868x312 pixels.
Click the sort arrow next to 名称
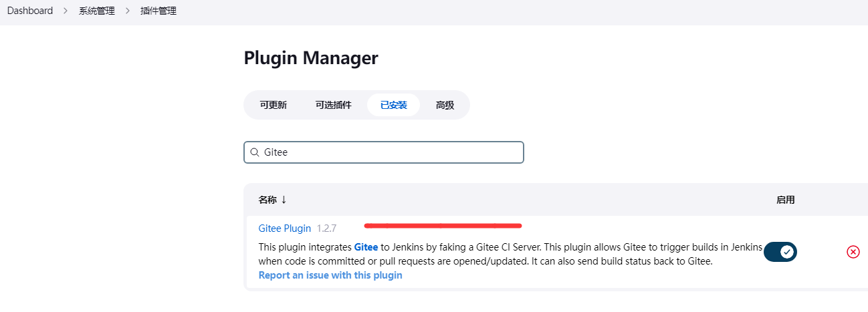coord(284,200)
